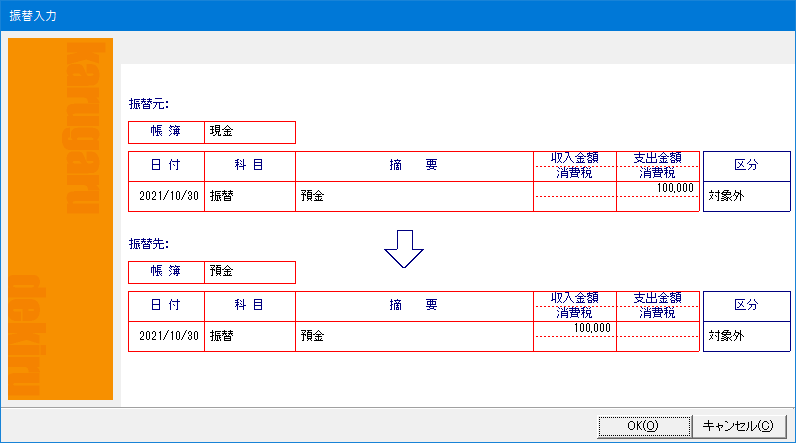
Task: Select the 振替先 帳簿 field showing 預金
Action: pos(250,272)
